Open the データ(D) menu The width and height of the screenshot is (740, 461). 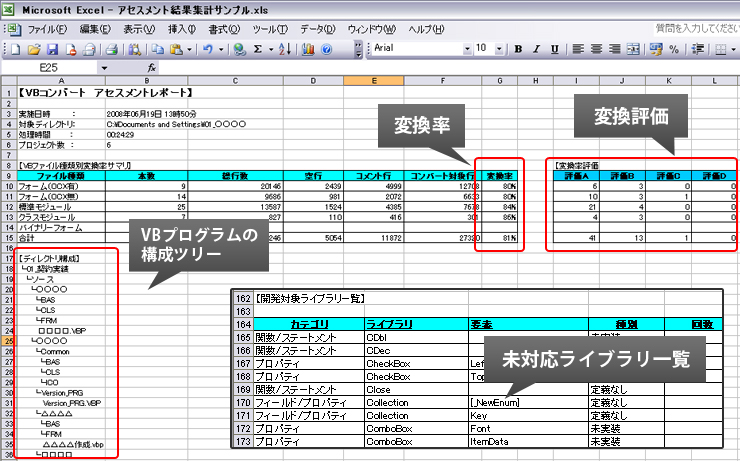tap(317, 29)
